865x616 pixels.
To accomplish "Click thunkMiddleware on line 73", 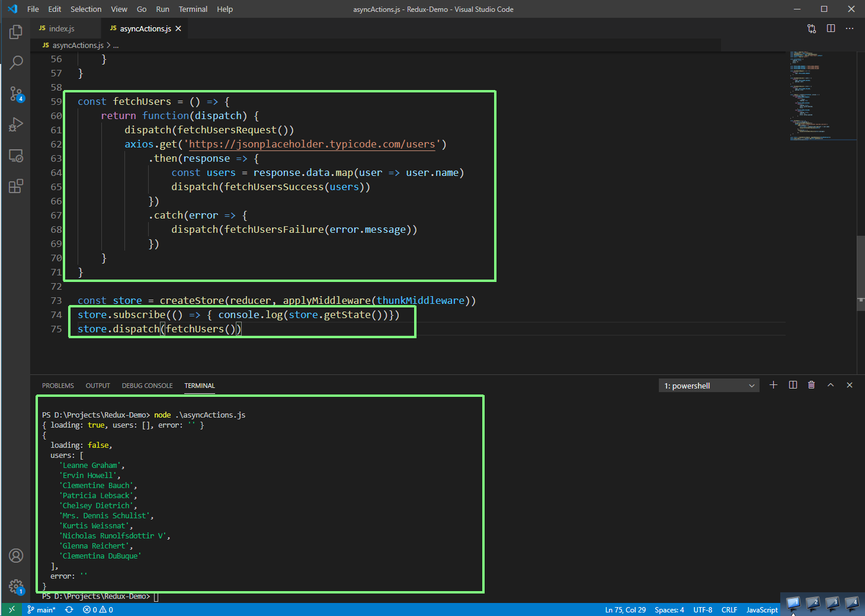I will (x=421, y=300).
